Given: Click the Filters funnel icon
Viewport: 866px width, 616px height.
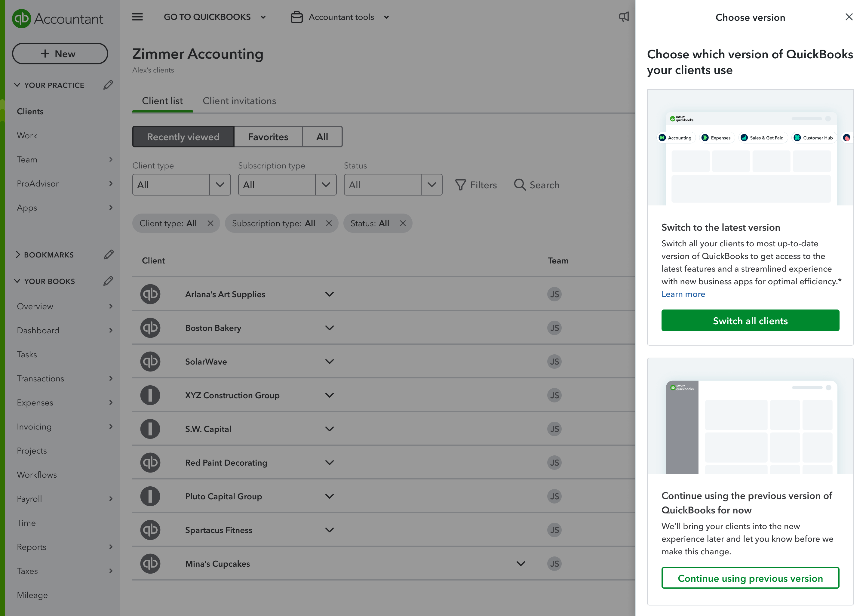Looking at the screenshot, I should coord(460,185).
